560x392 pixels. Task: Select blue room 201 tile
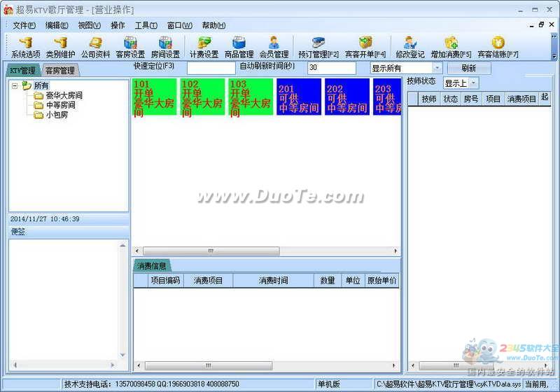click(299, 97)
